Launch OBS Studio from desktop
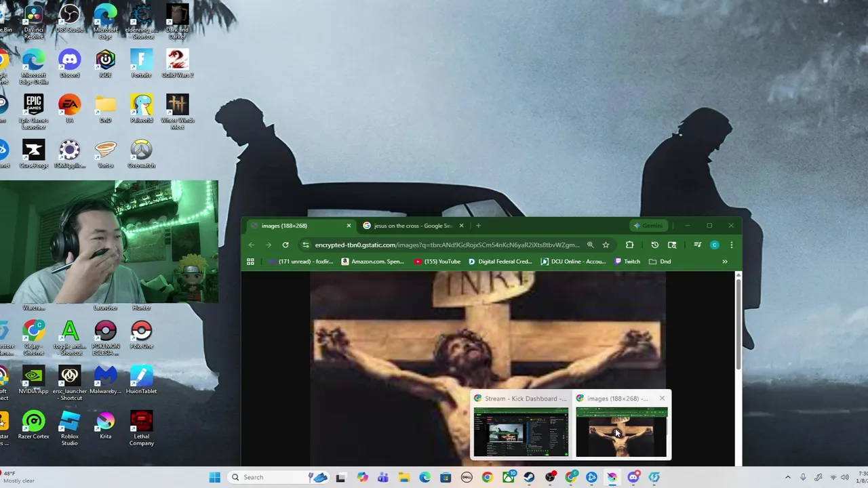 click(x=69, y=19)
